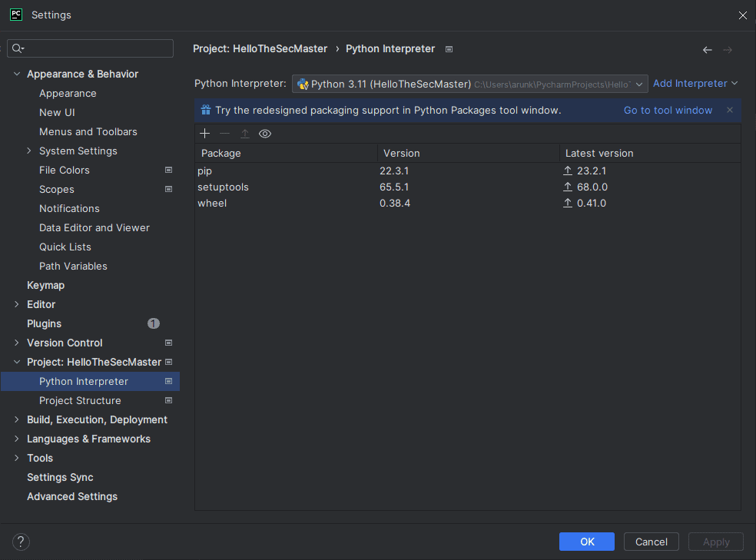This screenshot has height=560, width=756.
Task: Select the wheel package row
Action: pos(468,203)
